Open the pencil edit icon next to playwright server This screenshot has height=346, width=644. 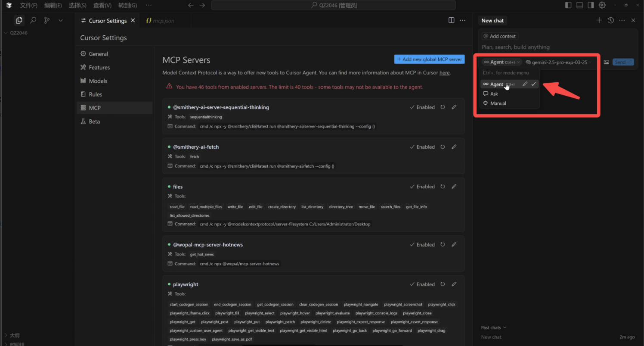[x=454, y=284]
